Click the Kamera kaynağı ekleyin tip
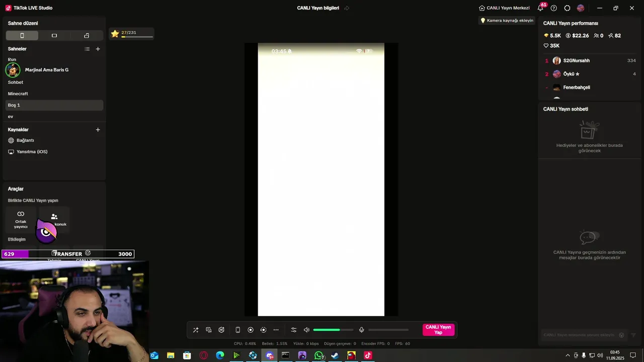Screen dimensions: 644x362 point(507,21)
